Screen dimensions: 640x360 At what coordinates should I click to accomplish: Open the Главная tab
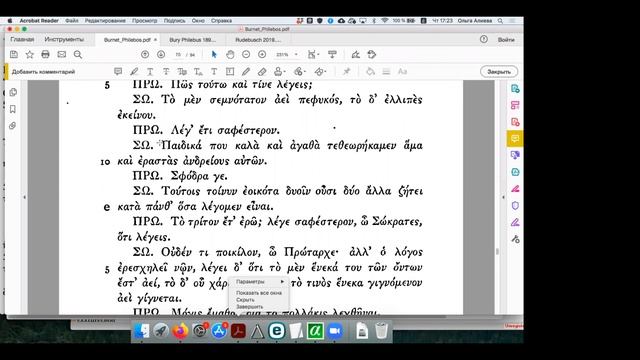pos(22,40)
